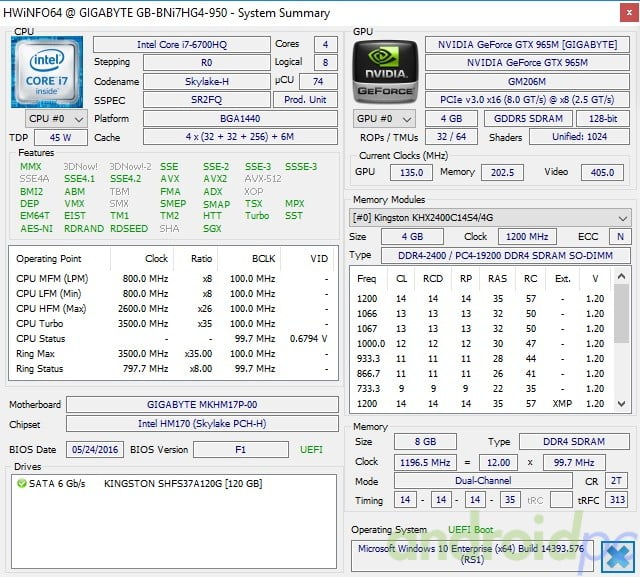Click the SSPEC SR2FQ field
The image size is (640, 577).
[207, 100]
